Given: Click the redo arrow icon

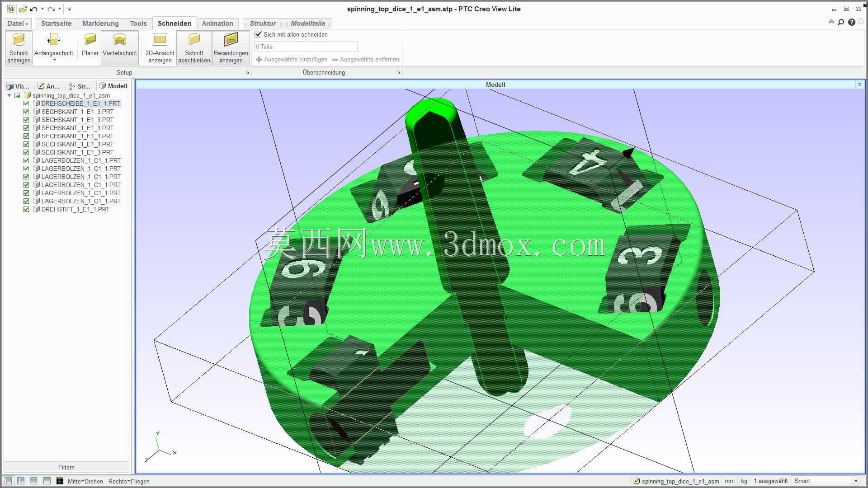Looking at the screenshot, I should (51, 9).
